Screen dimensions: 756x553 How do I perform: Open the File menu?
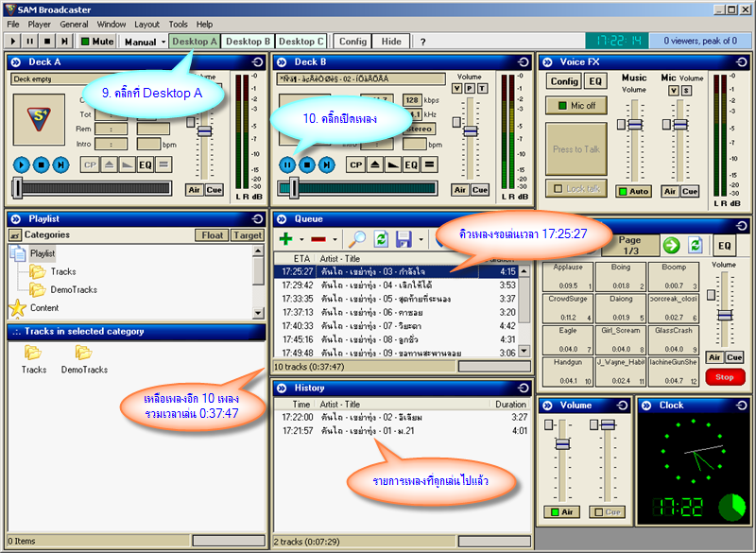point(13,25)
